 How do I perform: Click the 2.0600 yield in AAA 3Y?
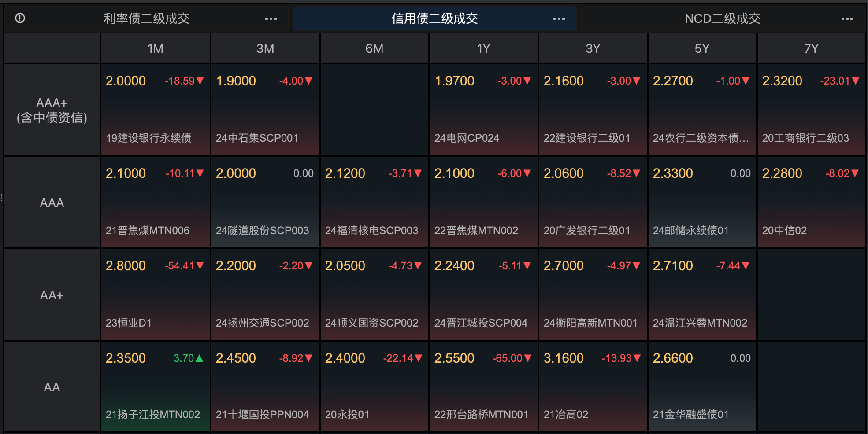pos(564,173)
